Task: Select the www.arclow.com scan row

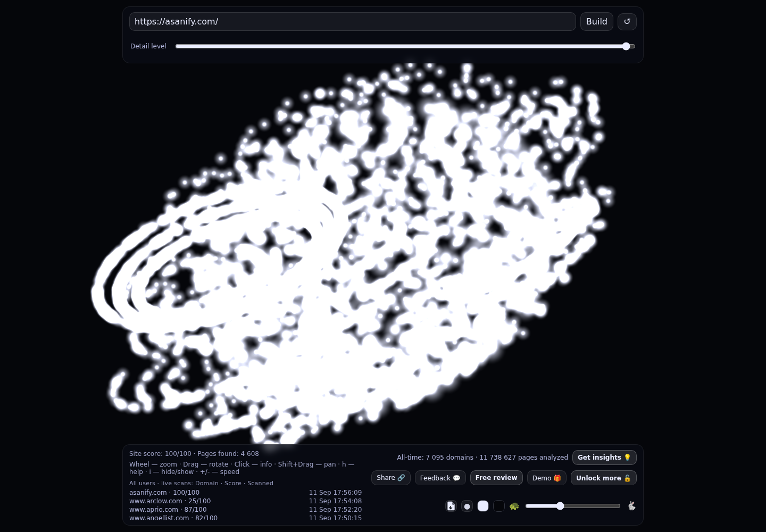Action: tap(245, 501)
